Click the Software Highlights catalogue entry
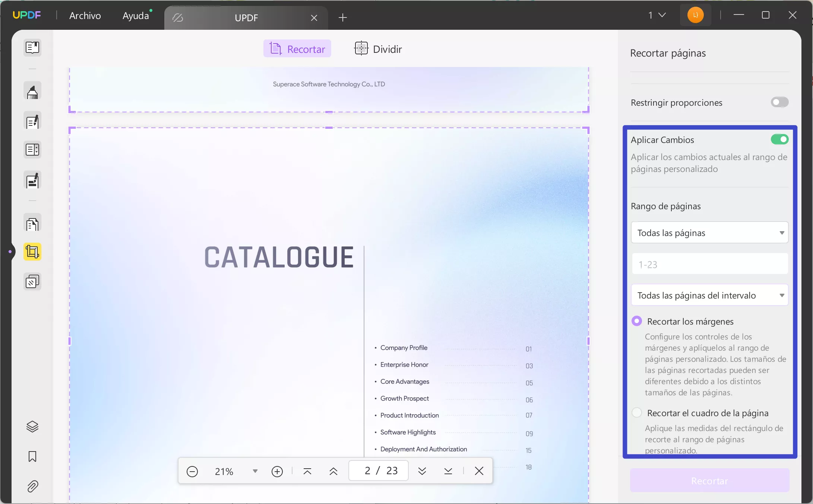Screen dimensions: 813x504 click(x=408, y=432)
